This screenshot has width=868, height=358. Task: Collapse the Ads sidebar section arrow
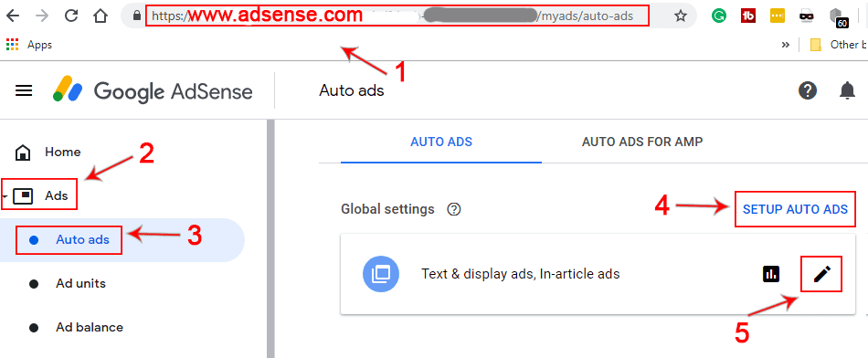click(5, 197)
